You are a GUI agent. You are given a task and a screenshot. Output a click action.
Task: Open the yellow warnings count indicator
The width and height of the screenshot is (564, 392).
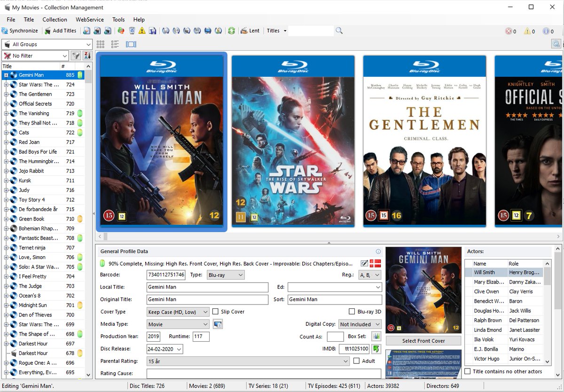click(529, 31)
